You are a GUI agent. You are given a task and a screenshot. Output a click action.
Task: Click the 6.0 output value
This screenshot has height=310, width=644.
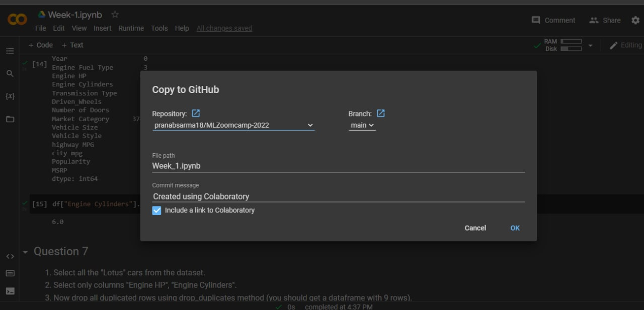(58, 222)
